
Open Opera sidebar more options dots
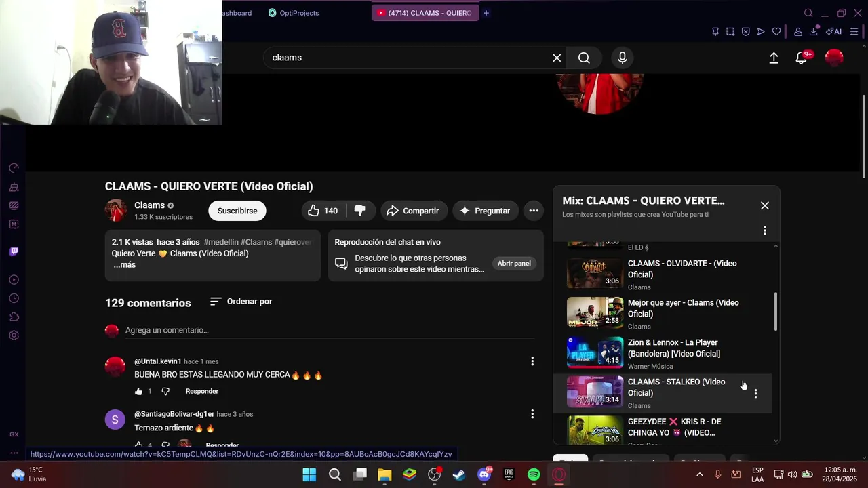tap(14, 453)
